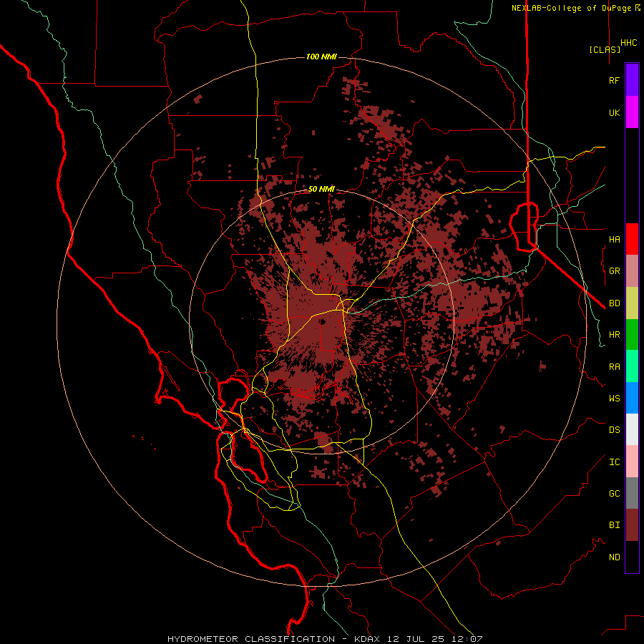
Task: Click the HA legend label
Action: coord(614,239)
